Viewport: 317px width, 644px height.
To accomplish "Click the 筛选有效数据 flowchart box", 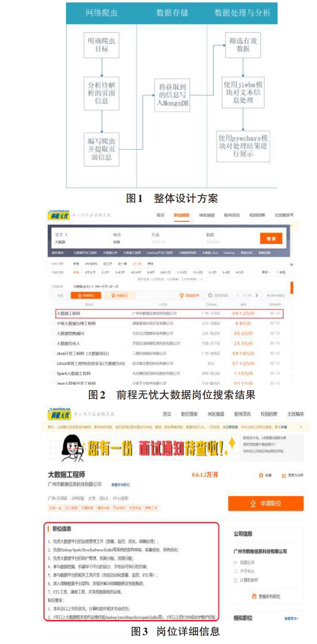I will tap(243, 45).
